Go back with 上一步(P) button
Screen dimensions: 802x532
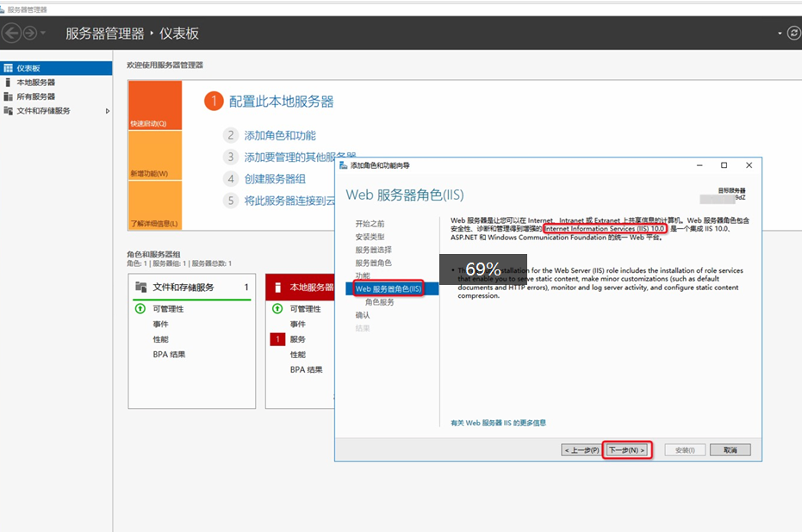[581, 450]
